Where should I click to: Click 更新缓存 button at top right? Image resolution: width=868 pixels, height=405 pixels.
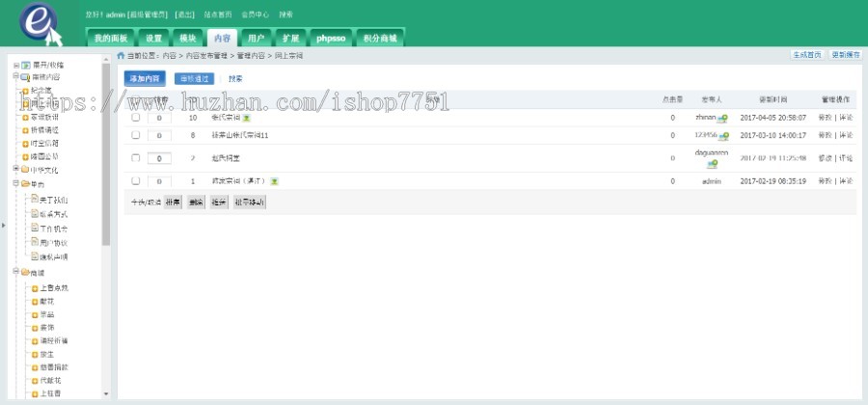click(845, 55)
